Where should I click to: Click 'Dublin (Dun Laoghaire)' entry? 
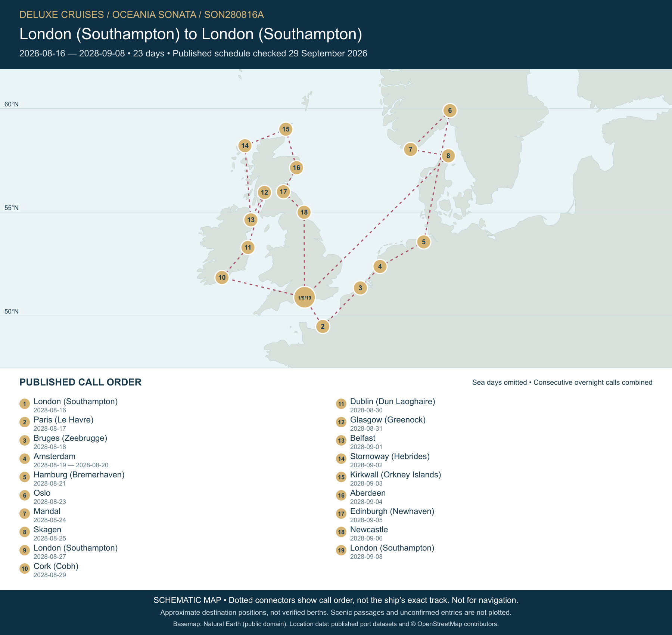point(393,402)
